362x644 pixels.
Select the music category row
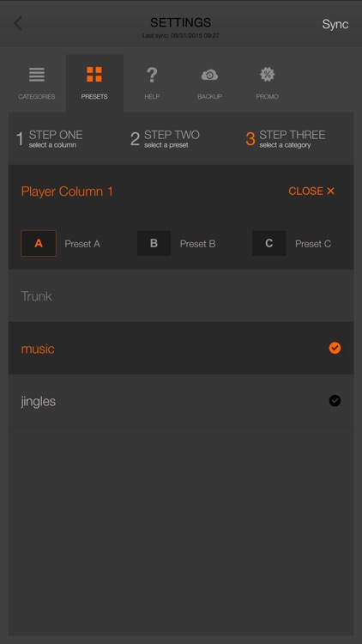click(x=181, y=348)
